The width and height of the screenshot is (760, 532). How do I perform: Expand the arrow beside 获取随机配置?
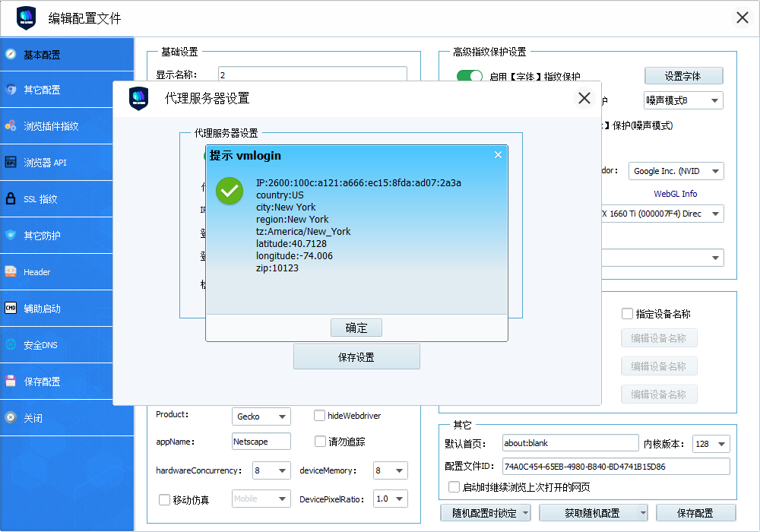point(643,512)
